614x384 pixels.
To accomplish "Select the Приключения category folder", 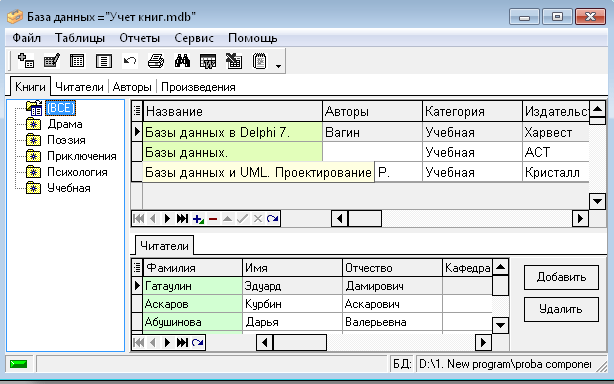I will [81, 156].
